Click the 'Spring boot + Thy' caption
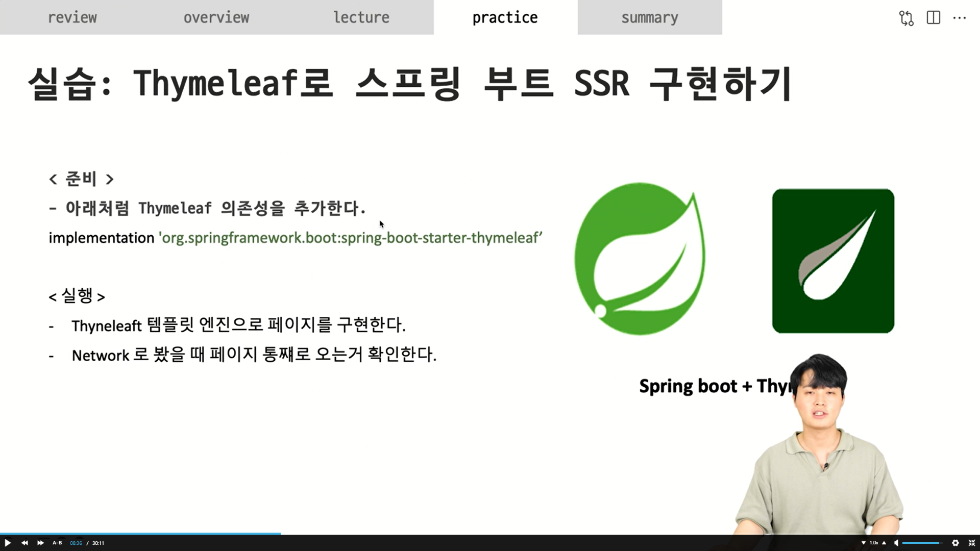 [715, 386]
